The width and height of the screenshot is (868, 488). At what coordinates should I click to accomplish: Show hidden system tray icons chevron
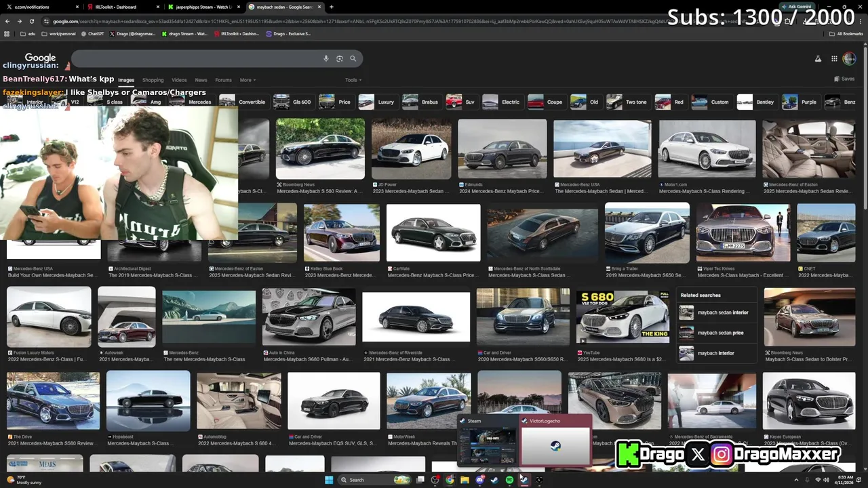796,480
